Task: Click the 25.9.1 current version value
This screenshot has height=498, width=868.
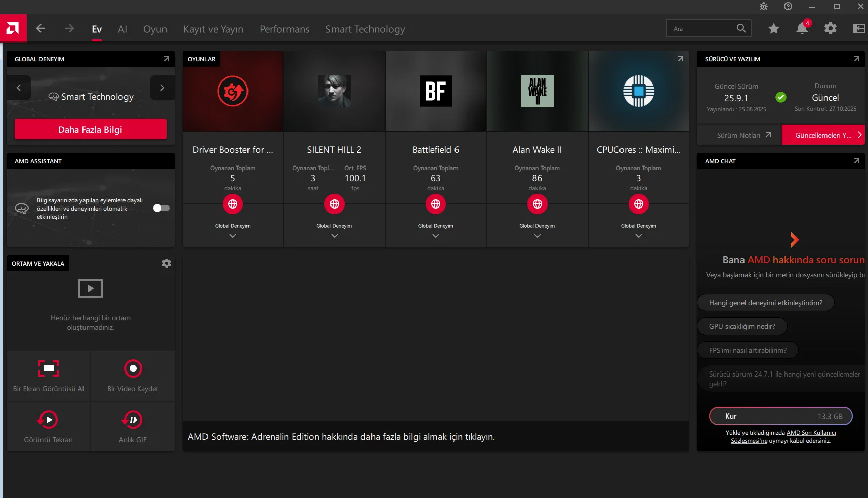Action: click(x=736, y=98)
